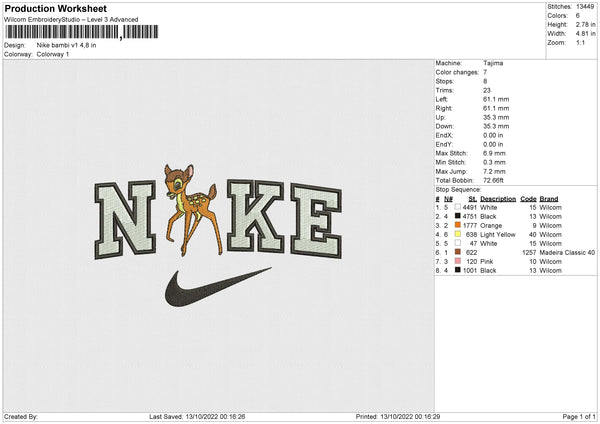The height and width of the screenshot is (424, 600).
Task: Click the St. column header
Action: [x=473, y=199]
